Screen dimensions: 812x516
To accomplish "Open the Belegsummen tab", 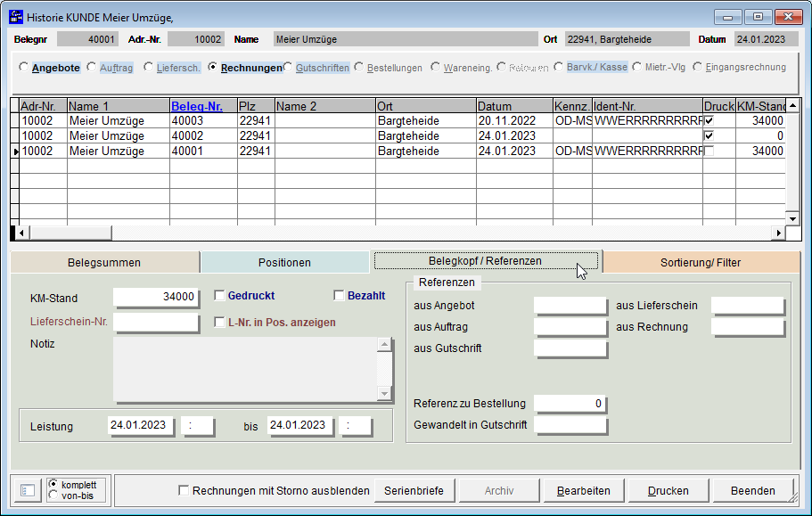I will (x=104, y=262).
